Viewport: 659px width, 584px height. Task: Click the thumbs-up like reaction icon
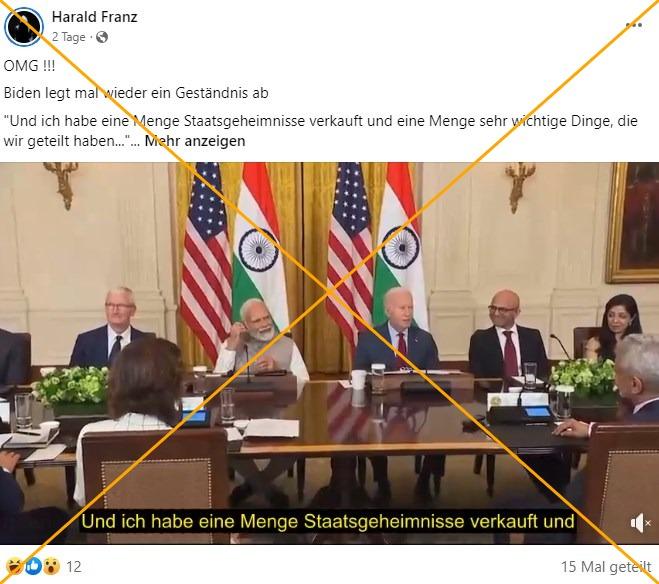(x=33, y=566)
